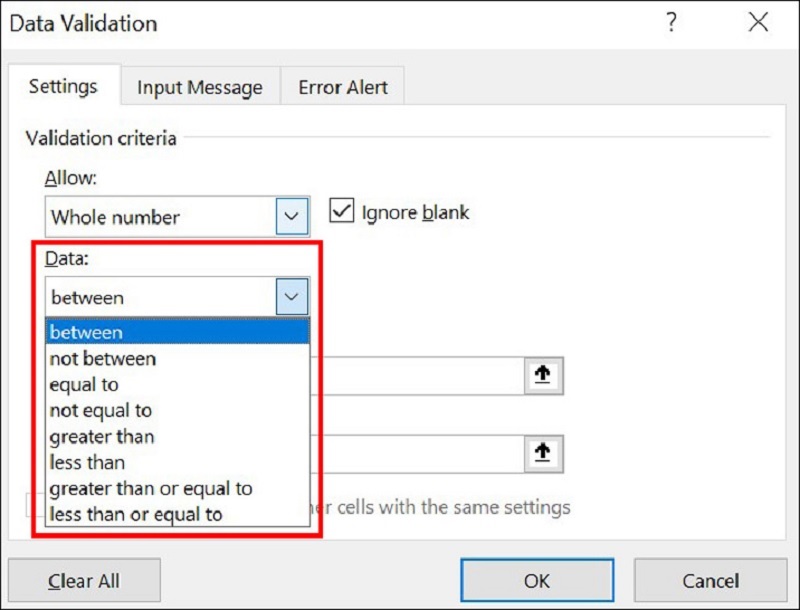Collapse the open Data option list
The width and height of the screenshot is (800, 610).
point(291,296)
